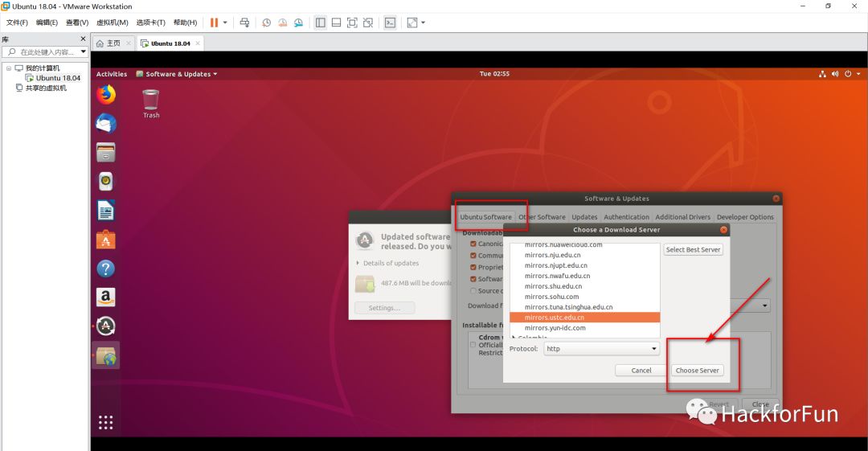
Task: Collapse the 我的计算机 tree node
Action: [x=9, y=68]
